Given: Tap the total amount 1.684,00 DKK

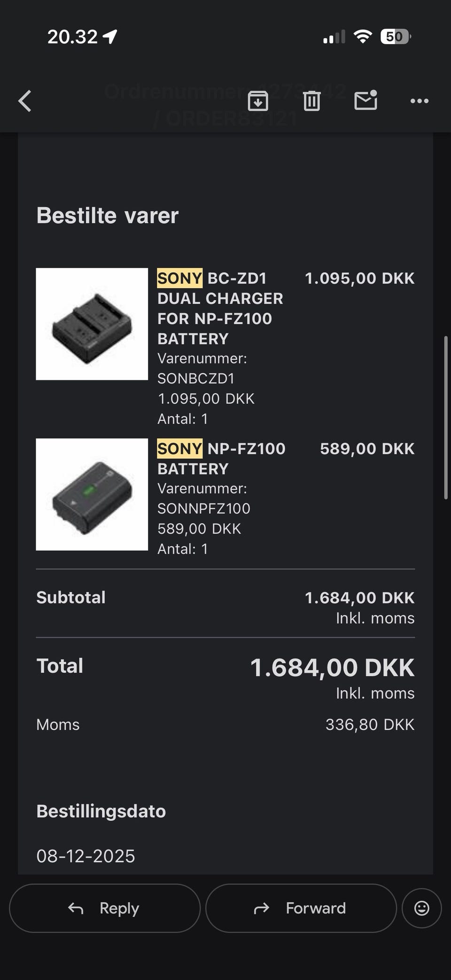Looking at the screenshot, I should tap(332, 667).
